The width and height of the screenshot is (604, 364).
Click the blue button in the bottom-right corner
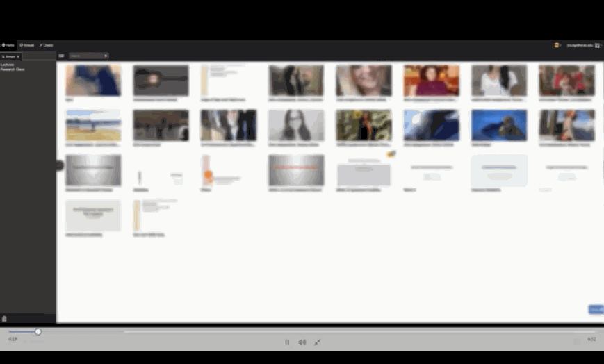pos(596,309)
